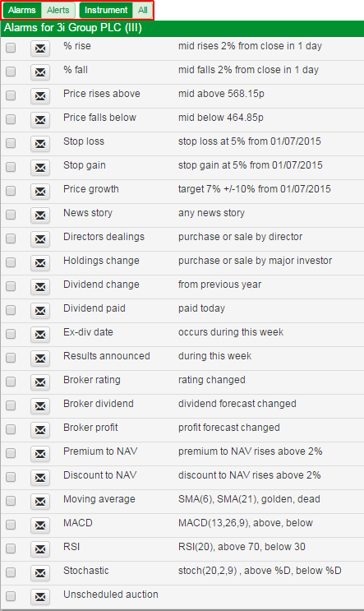Viewport: 364px width, 611px height.
Task: Click the email icon for Holdings change
Action: [40, 262]
